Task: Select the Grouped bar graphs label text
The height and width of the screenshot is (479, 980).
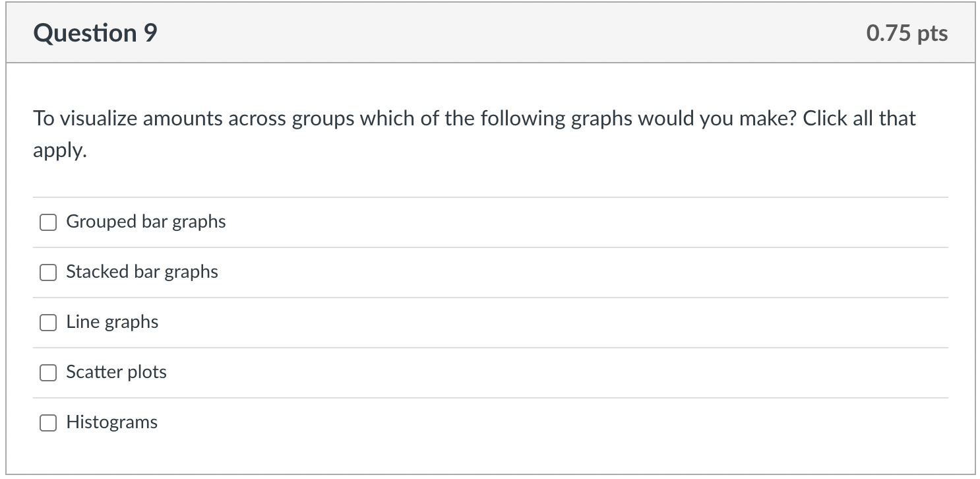Action: [x=146, y=222]
